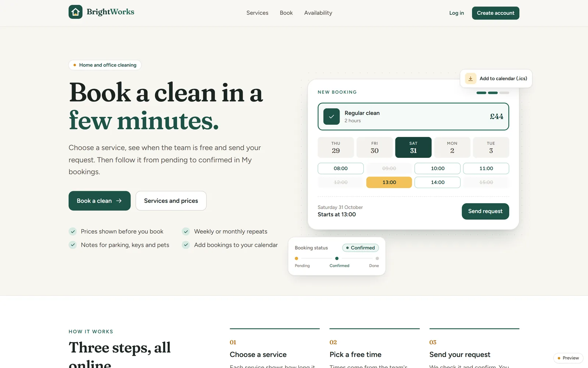Click the Services and prices button
This screenshot has height=368, width=588.
click(x=171, y=201)
